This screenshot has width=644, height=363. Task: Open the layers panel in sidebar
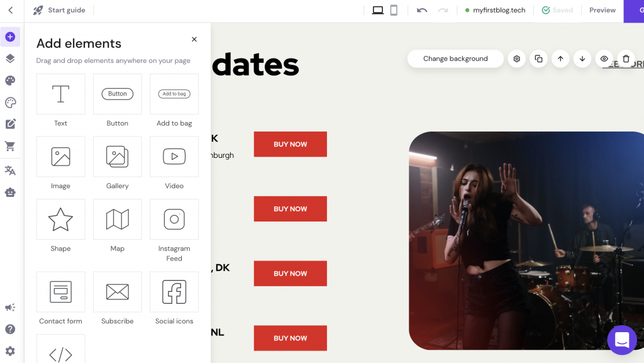point(10,59)
